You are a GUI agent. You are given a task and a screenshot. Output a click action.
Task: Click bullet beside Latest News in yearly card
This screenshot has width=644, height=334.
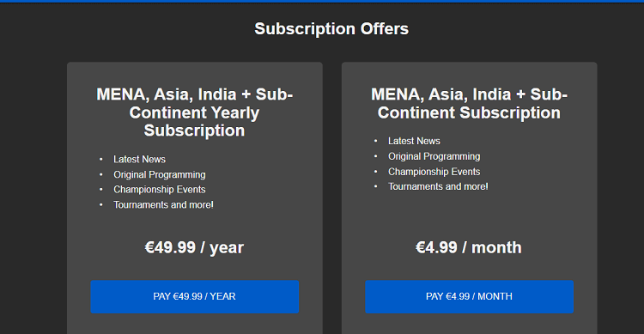point(101,160)
